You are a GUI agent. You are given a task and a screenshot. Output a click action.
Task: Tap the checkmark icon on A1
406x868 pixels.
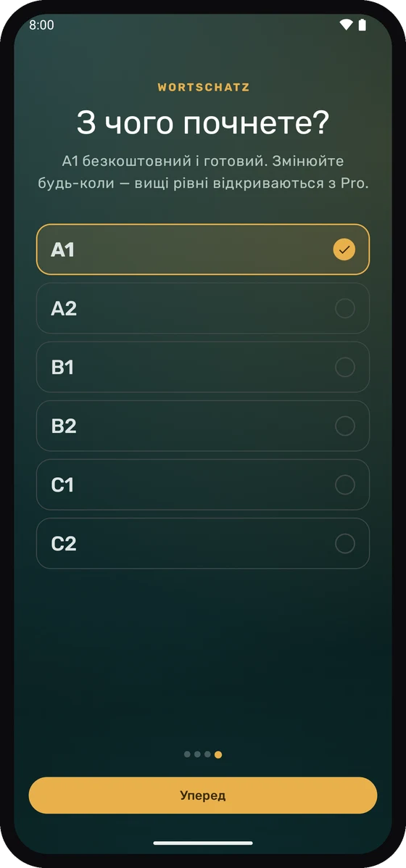point(344,249)
